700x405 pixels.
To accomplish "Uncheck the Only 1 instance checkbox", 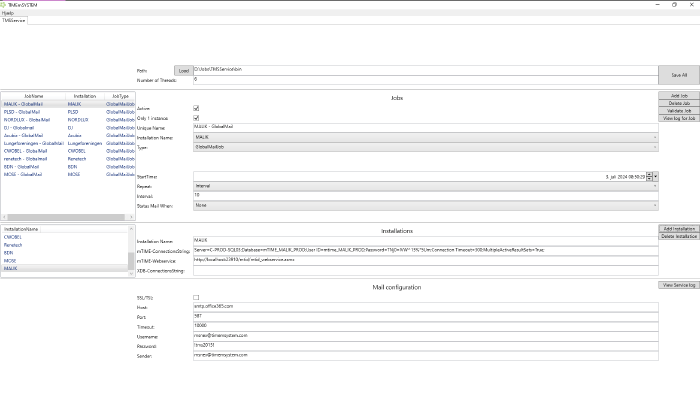I will pyautogui.click(x=196, y=118).
